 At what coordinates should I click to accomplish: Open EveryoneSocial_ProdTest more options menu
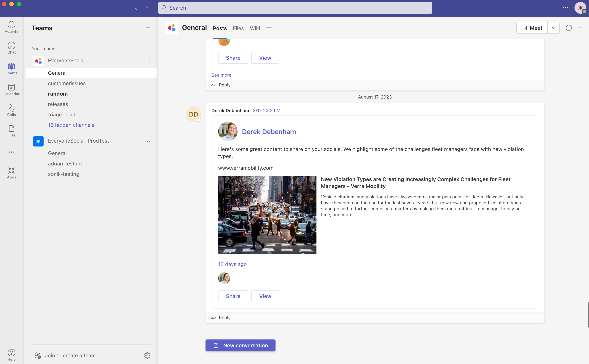[148, 141]
